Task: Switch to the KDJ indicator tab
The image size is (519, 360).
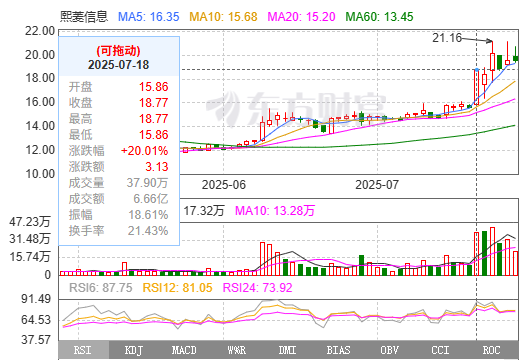Action: [x=135, y=350]
